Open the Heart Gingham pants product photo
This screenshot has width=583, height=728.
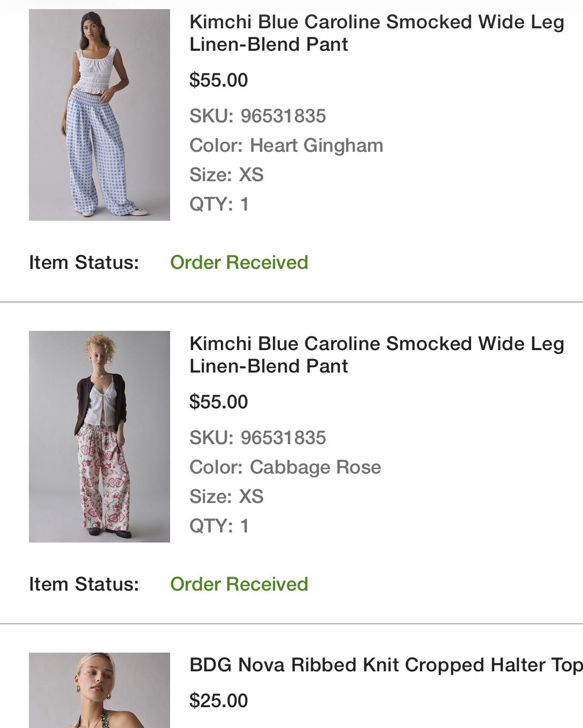coord(99,115)
